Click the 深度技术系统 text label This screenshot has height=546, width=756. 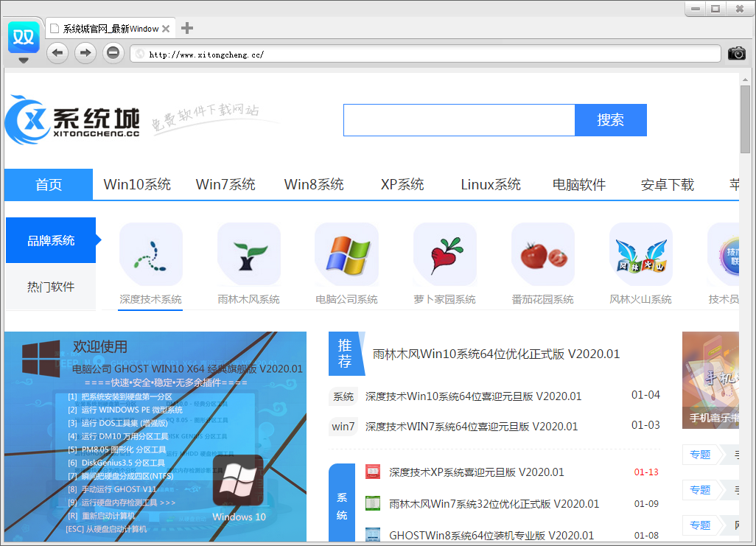tap(151, 299)
